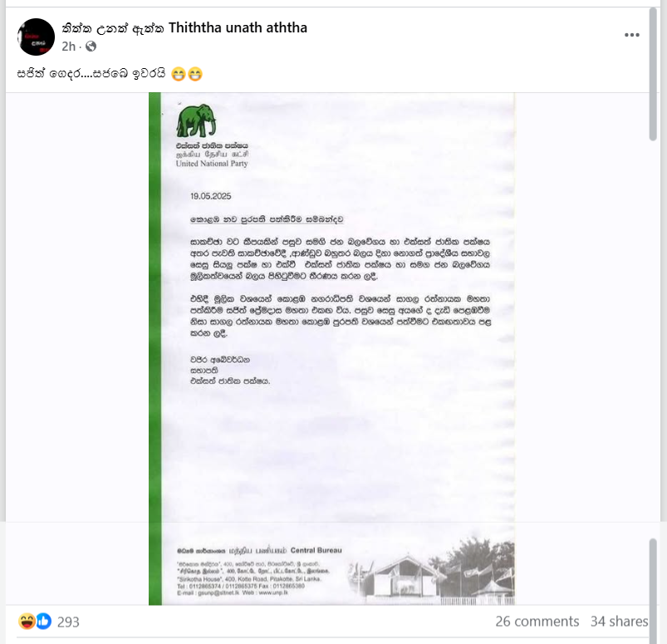Open the three-dot post options menu
The width and height of the screenshot is (667, 644).
[631, 35]
